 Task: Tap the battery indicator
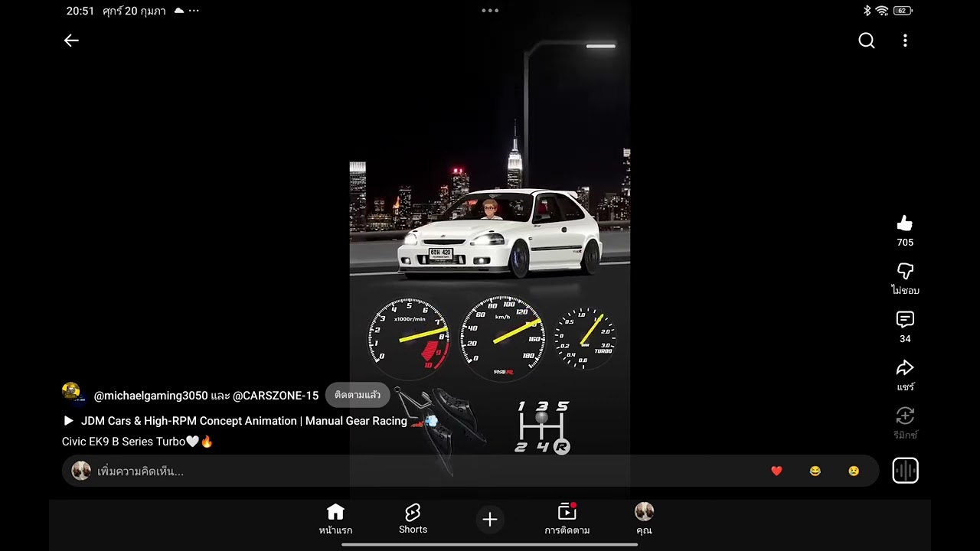pos(903,11)
